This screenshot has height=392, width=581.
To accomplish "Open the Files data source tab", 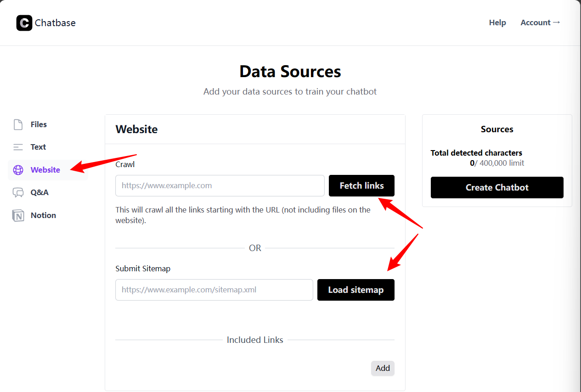I will 39,124.
